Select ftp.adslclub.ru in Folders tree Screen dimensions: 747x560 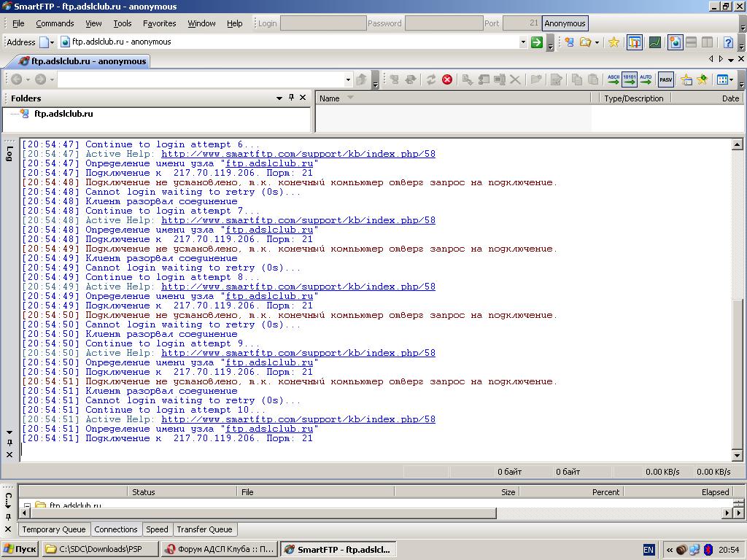(x=63, y=114)
